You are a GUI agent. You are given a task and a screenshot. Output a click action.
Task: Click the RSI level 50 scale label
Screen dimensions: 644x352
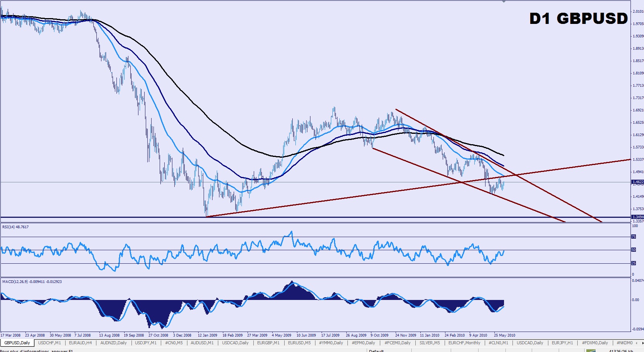point(633,250)
